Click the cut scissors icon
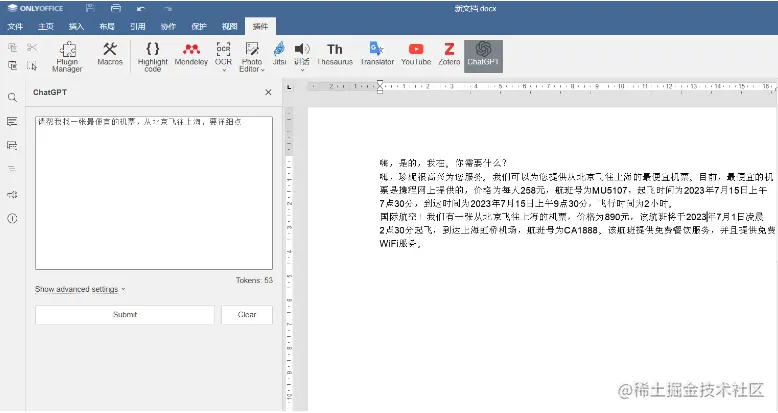Image resolution: width=778 pixels, height=413 pixels. [x=32, y=47]
